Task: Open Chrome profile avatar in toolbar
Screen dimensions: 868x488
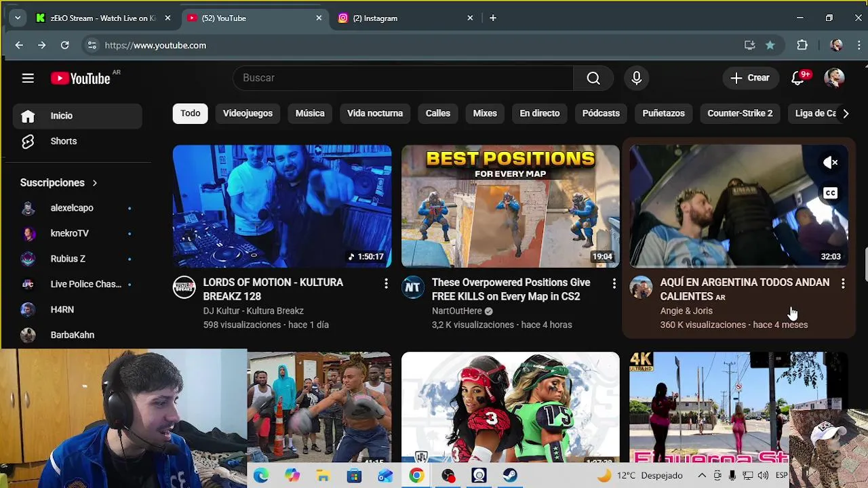Action: 836,45
